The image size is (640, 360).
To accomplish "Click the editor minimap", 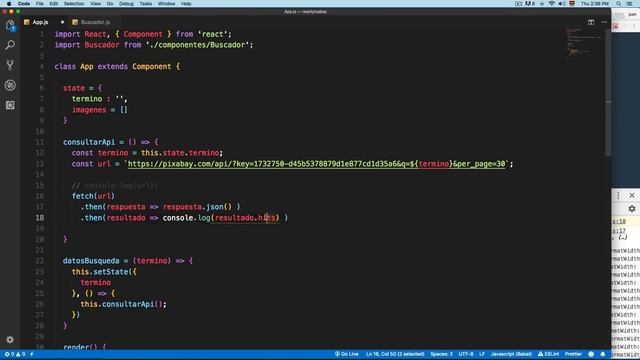I will 584,44.
